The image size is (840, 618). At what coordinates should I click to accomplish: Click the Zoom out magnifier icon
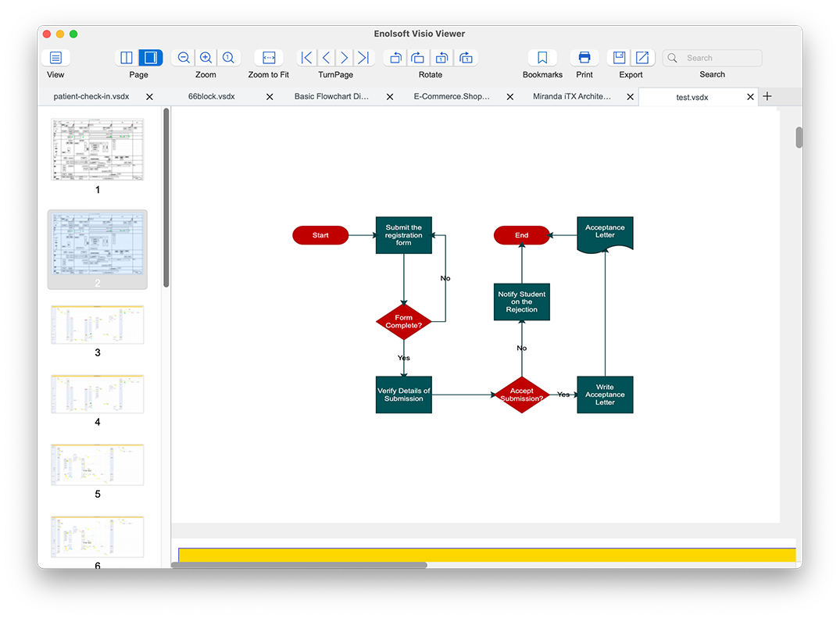click(x=184, y=58)
